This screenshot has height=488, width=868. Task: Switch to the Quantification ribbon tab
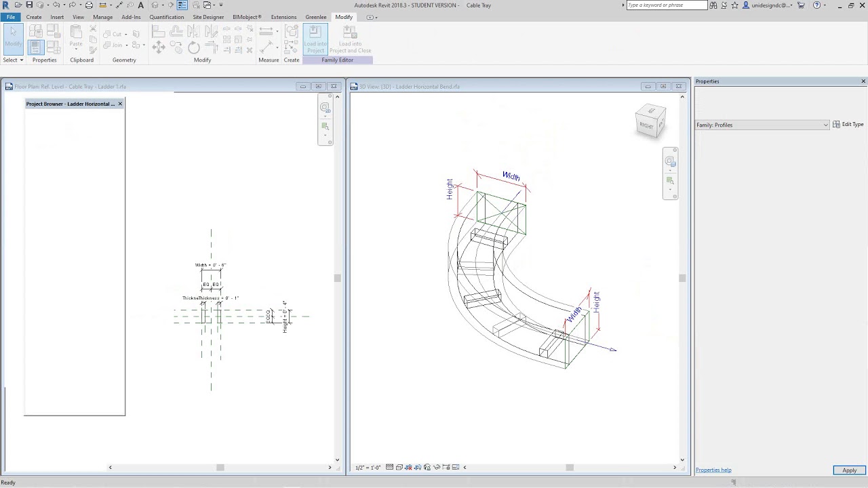[167, 17]
